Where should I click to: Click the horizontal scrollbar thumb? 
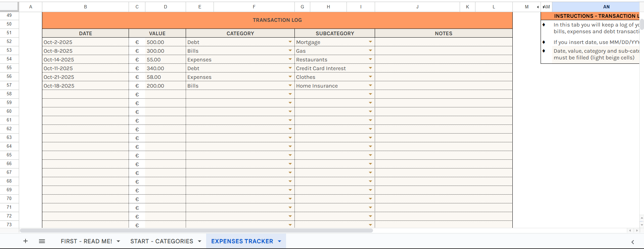196,231
